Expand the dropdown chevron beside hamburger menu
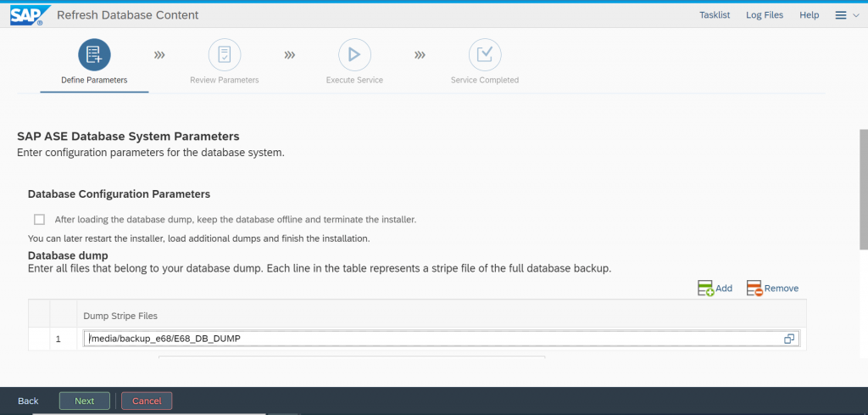 pos(856,15)
